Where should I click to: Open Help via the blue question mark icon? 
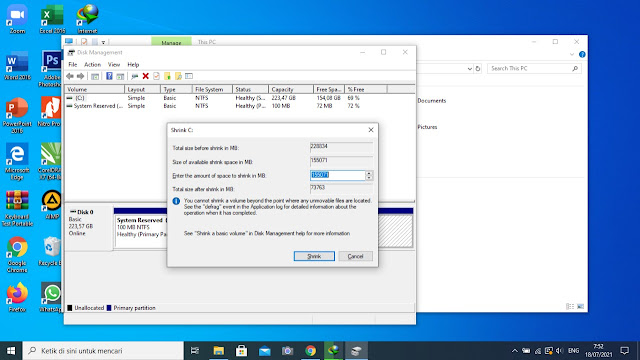(x=109, y=76)
